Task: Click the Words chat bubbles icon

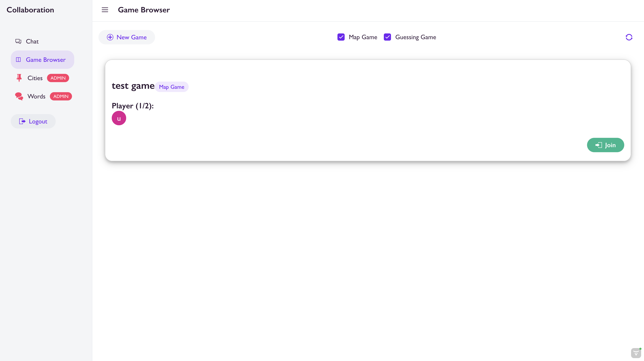Action: coord(19,96)
